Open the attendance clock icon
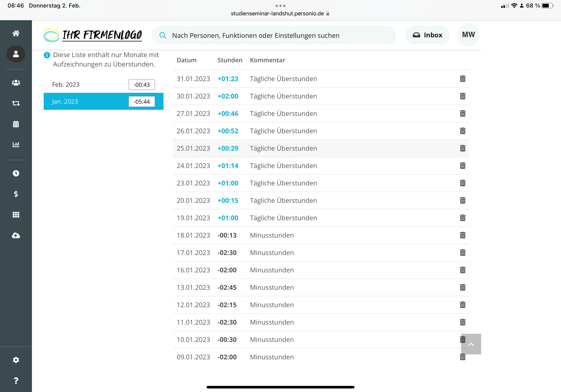 click(16, 173)
